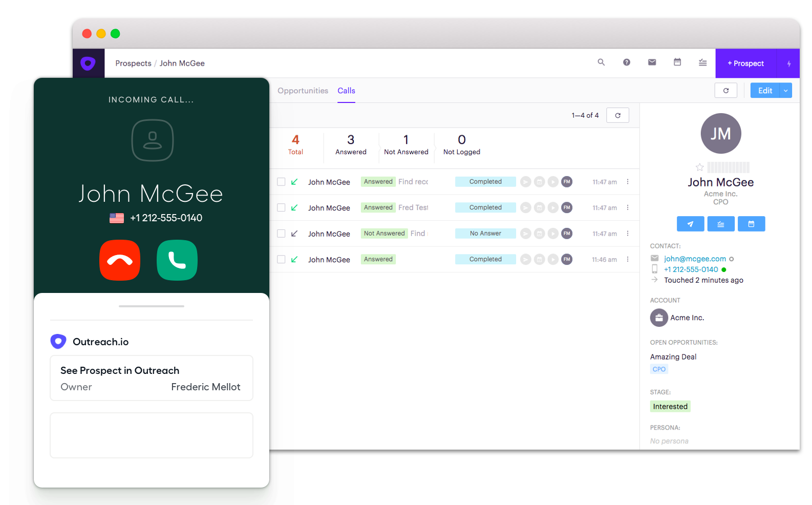Screen dimensions: 812x505
Task: Answer the call with green phone button
Action: tap(177, 260)
